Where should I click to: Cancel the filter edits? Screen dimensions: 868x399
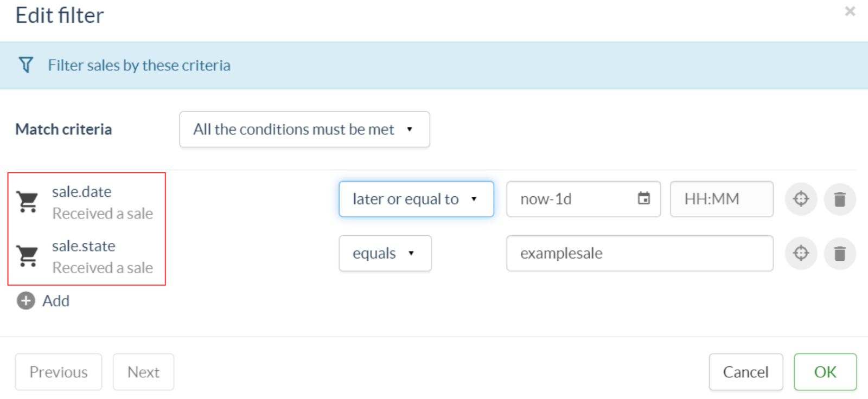[x=745, y=372]
